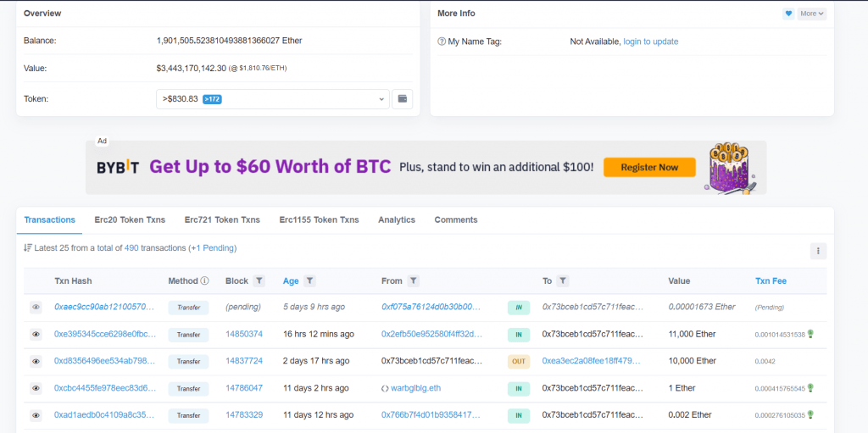Click the Age column filter icon
Image resolution: width=868 pixels, height=433 pixels.
pyautogui.click(x=310, y=280)
